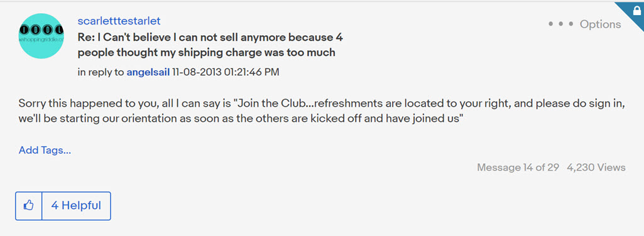Click the 4 Helpful count button

[x=76, y=206]
